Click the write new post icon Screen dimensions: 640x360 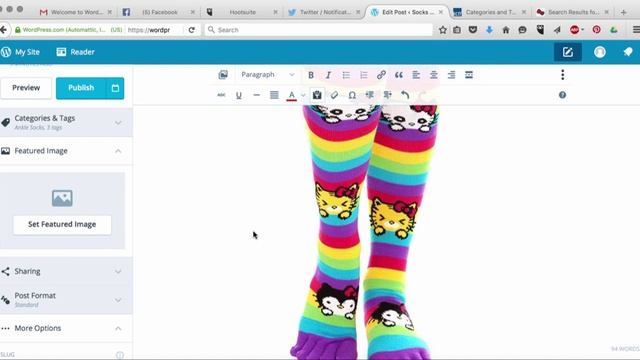click(x=568, y=52)
